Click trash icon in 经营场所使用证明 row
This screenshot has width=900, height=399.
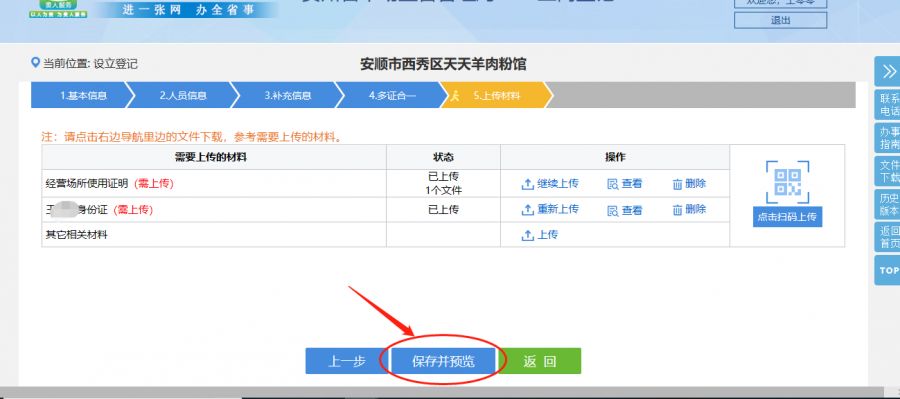677,184
